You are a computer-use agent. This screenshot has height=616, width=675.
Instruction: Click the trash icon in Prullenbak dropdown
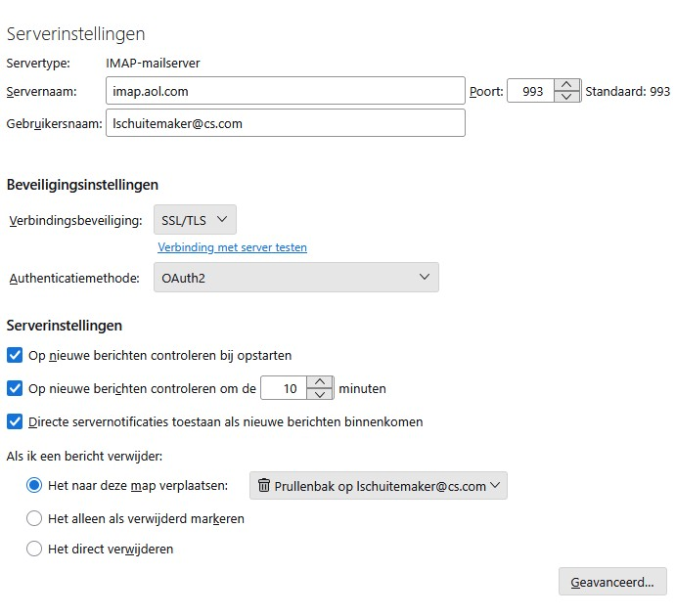264,486
